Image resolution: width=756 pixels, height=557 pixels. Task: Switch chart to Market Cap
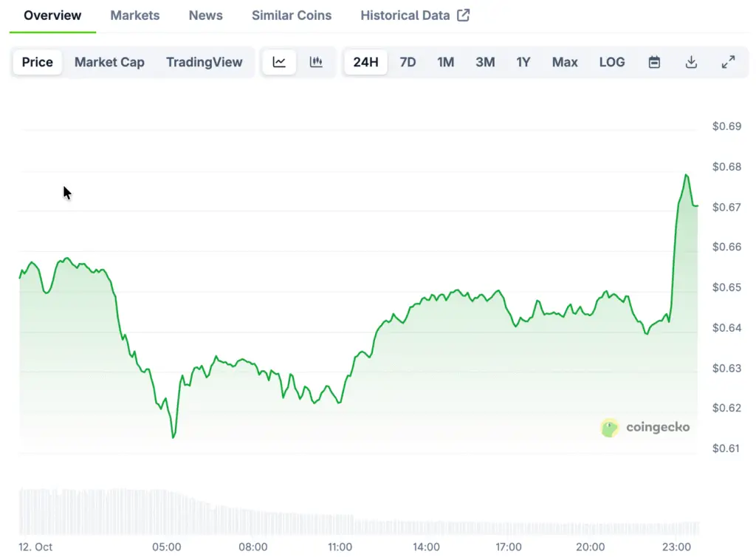[x=109, y=62]
